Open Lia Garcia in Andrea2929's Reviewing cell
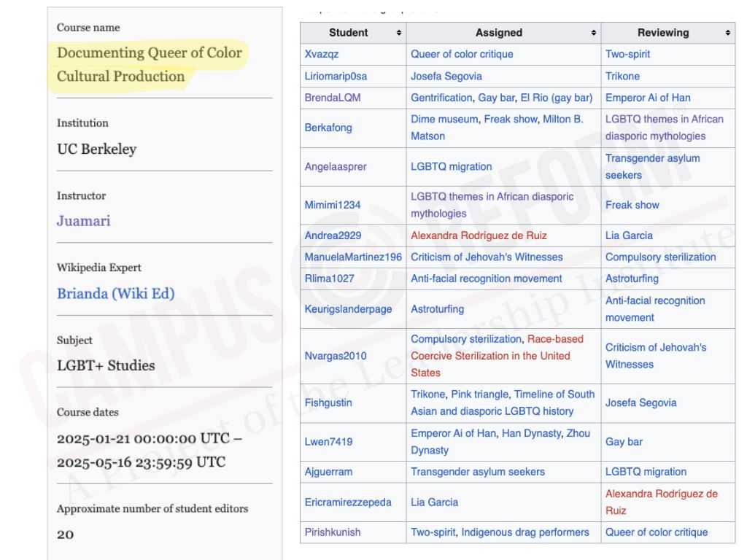This screenshot has height=560, width=747. 629,236
